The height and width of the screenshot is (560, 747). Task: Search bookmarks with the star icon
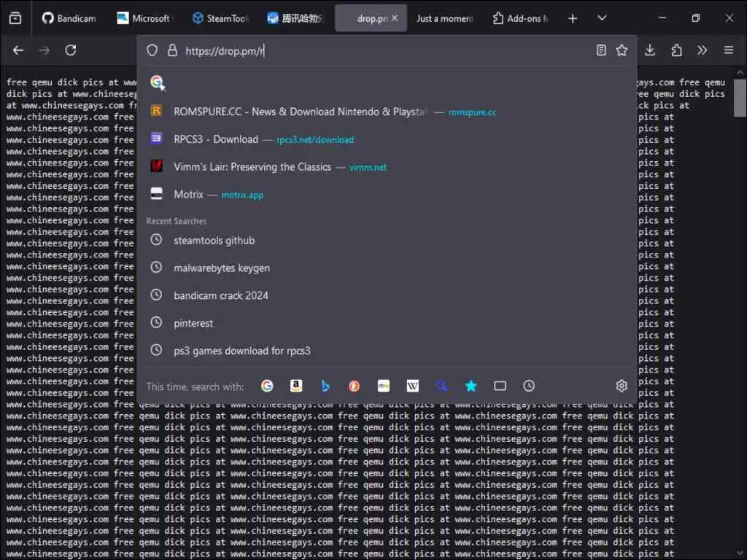pyautogui.click(x=471, y=386)
